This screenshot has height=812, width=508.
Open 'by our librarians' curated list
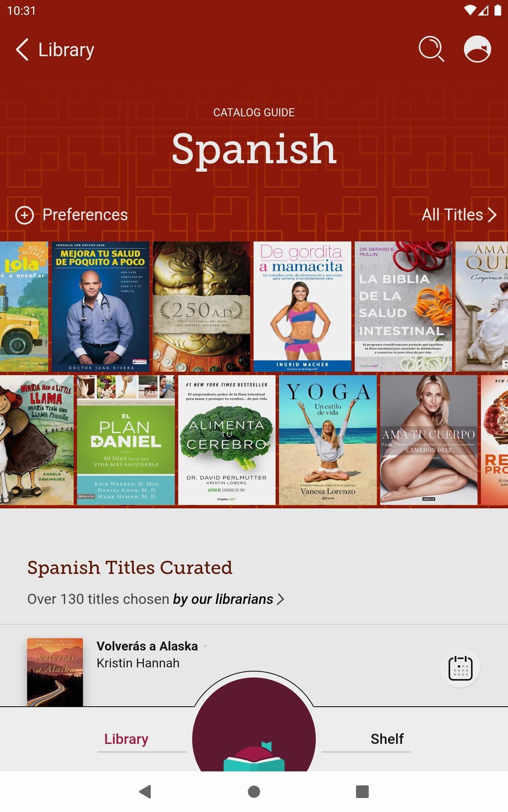click(x=229, y=599)
